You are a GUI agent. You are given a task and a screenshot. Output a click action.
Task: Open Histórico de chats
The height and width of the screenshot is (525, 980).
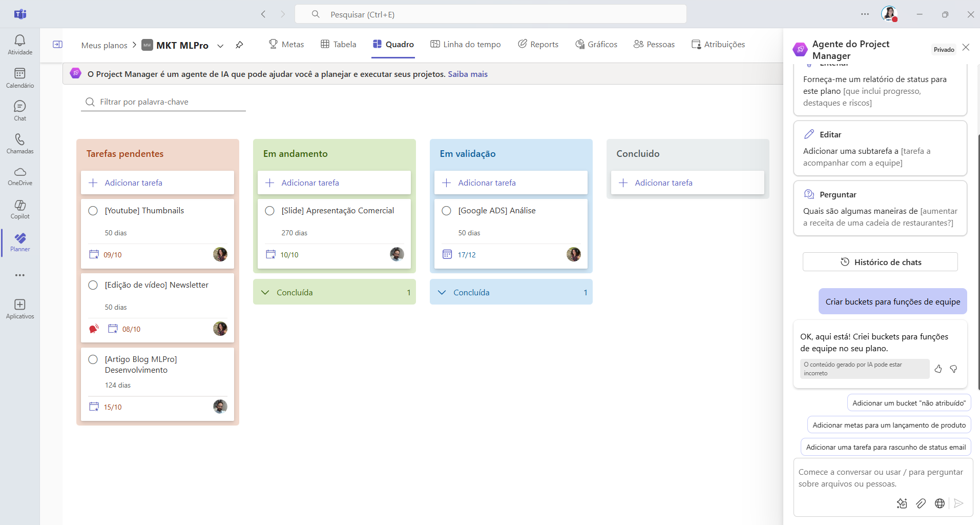(880, 262)
